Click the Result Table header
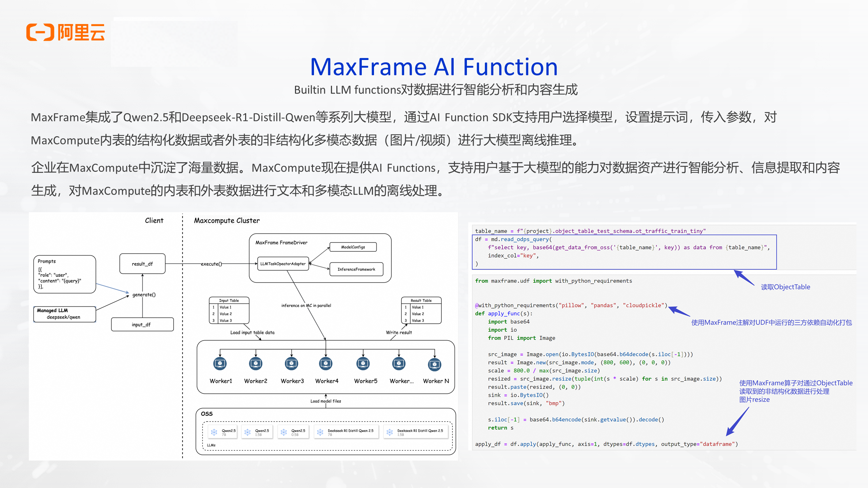 [x=421, y=300]
